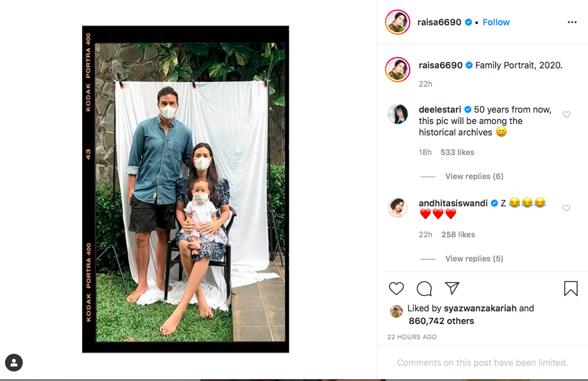Like deelestari's comment with its heart

pyautogui.click(x=567, y=115)
